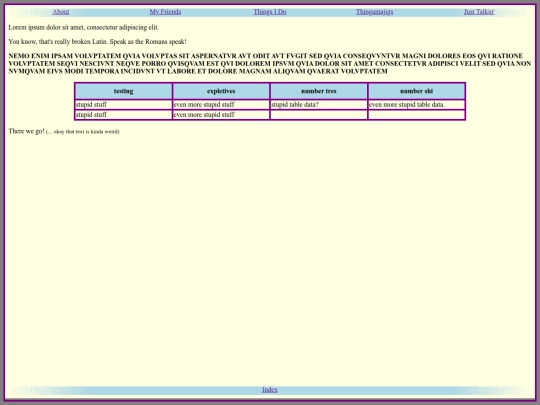Click the Index link in the footer
Screen dimensions: 540x405
point(270,390)
